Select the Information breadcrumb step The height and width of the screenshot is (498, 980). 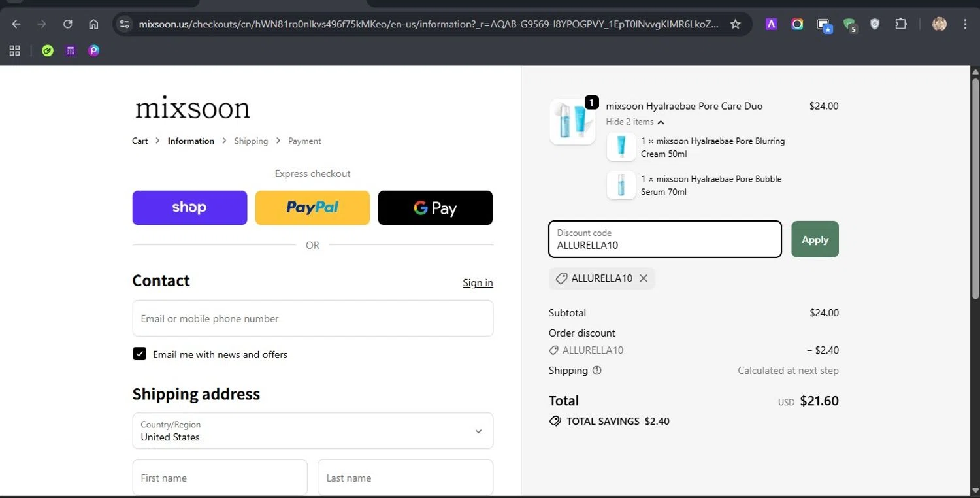(191, 141)
